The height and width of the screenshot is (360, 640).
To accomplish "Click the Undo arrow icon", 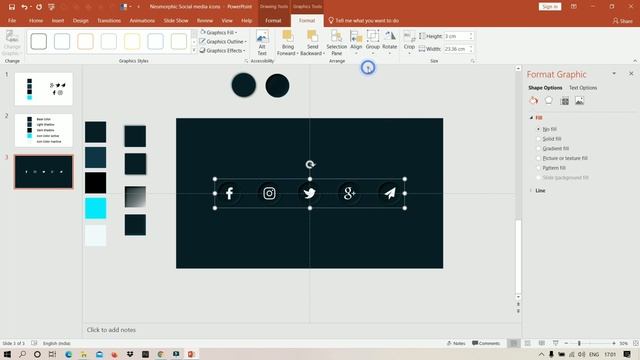I will pos(24,7).
